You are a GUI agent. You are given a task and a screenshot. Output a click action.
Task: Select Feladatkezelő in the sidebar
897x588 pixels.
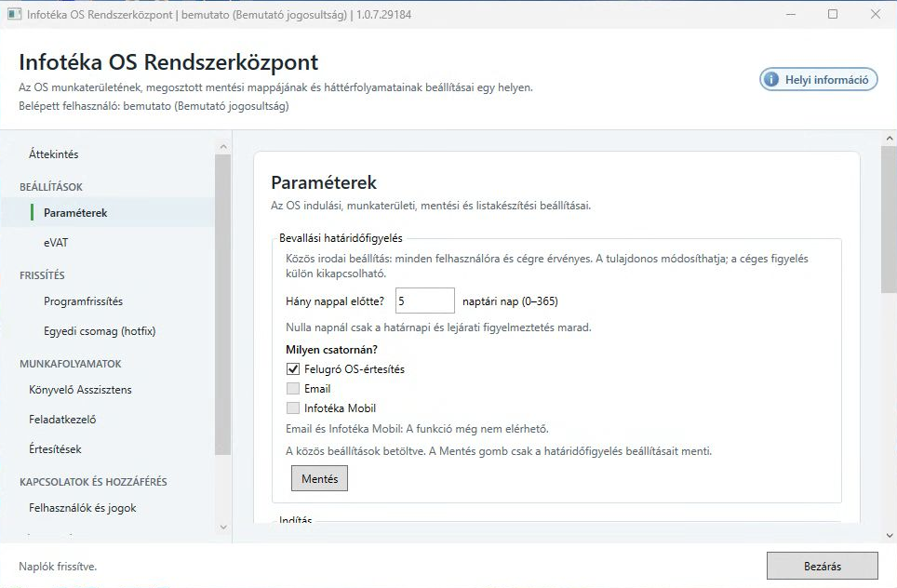pos(62,420)
